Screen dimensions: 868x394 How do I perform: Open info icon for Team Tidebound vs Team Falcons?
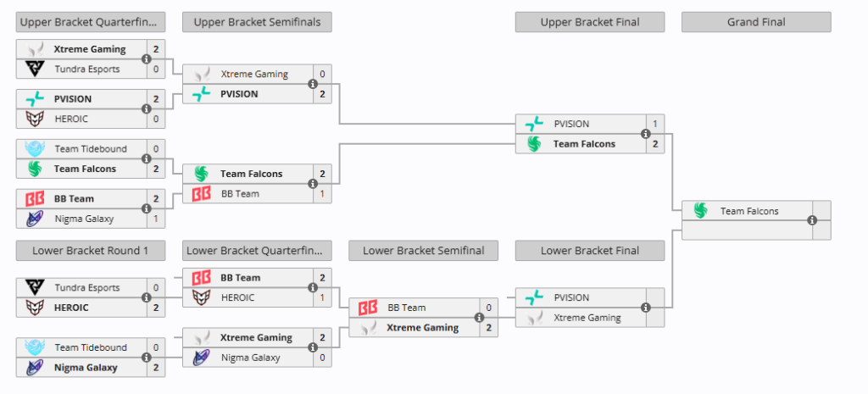click(146, 159)
